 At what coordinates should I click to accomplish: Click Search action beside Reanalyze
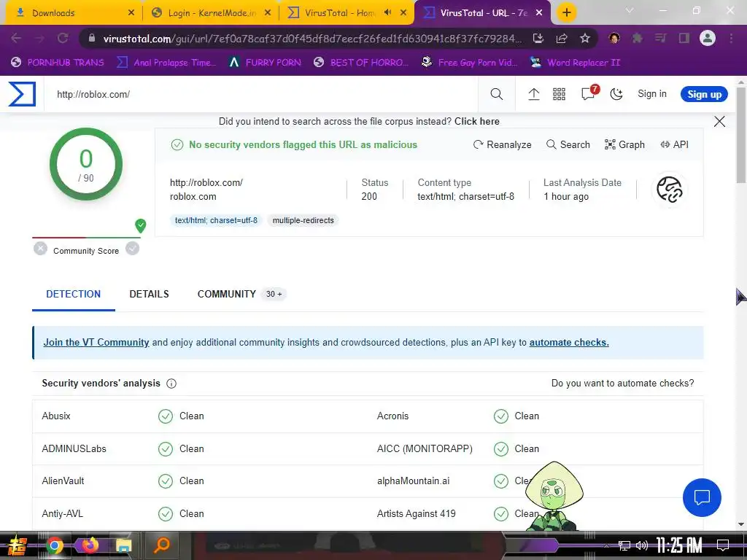[x=568, y=145]
